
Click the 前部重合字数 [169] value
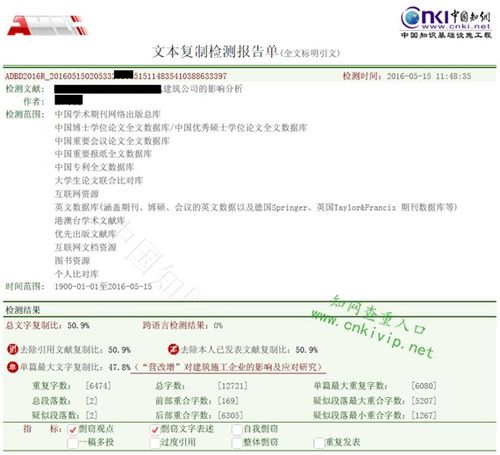tap(228, 400)
